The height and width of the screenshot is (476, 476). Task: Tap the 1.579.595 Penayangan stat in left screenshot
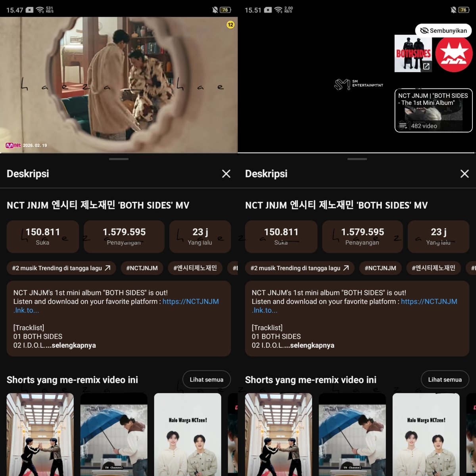point(124,237)
